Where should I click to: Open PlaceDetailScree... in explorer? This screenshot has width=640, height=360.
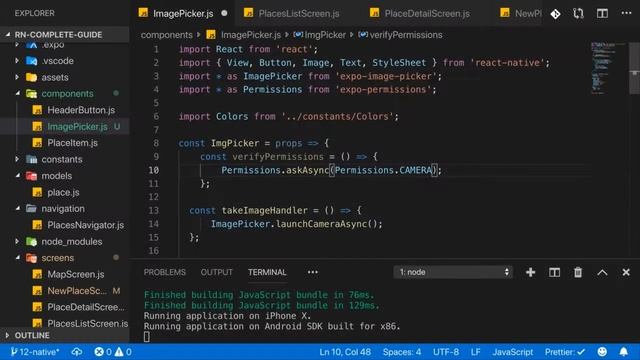pos(86,307)
